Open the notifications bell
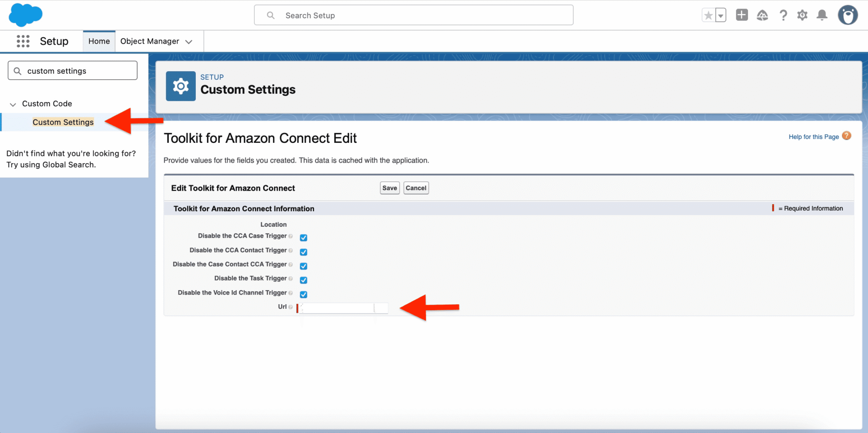The image size is (868, 433). (822, 15)
